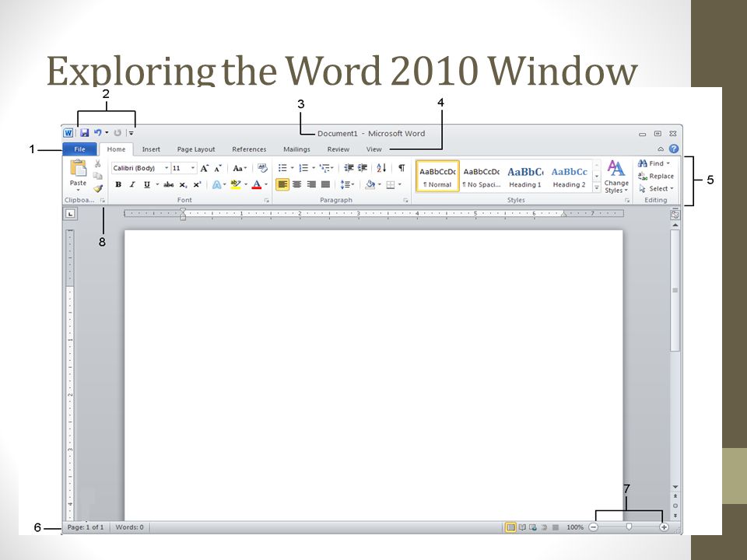
Task: Switch to the References tab
Action: click(249, 149)
